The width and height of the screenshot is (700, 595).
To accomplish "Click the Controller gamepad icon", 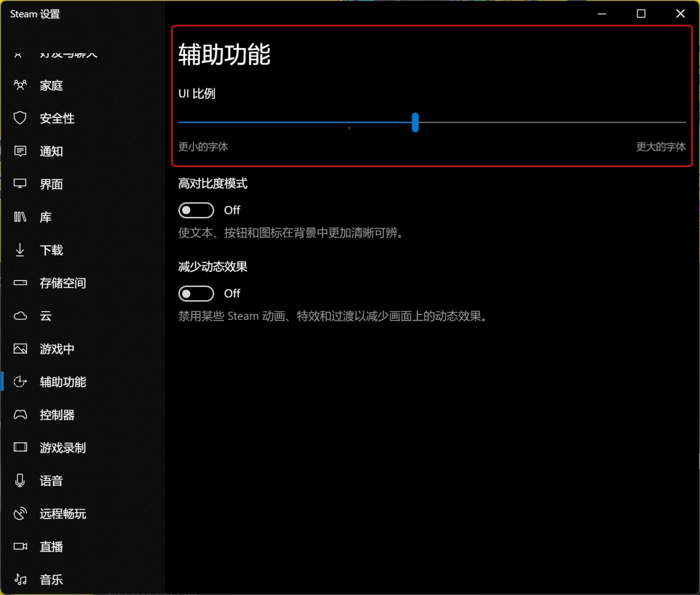I will [x=20, y=415].
